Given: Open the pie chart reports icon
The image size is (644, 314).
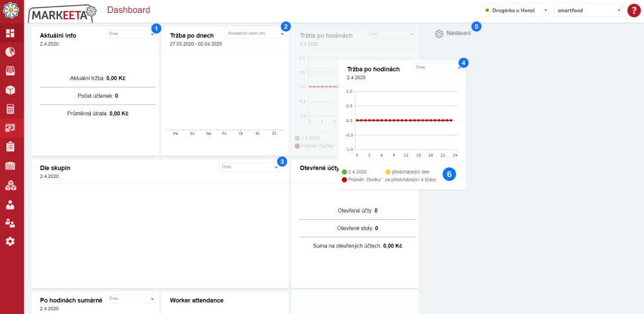Looking at the screenshot, I should (x=10, y=52).
